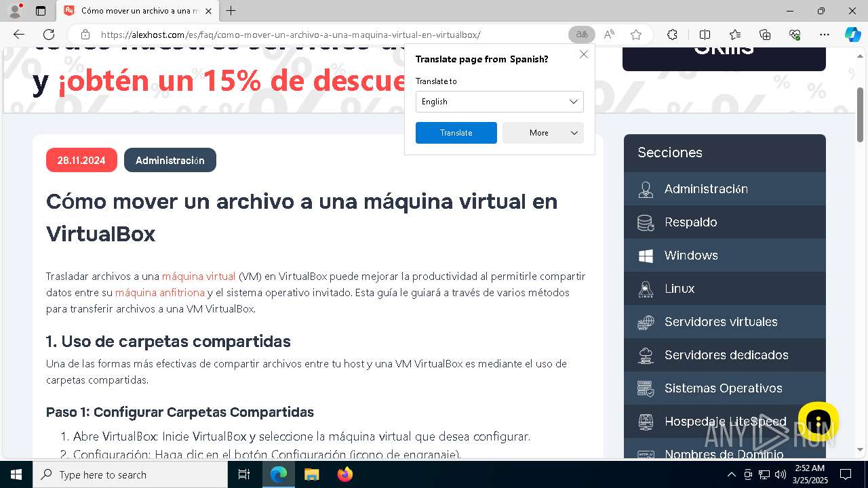Screen dimensions: 868x488
Task: Click '1. Uso de carpetas compartidas' heading
Action: pyautogui.click(x=168, y=341)
